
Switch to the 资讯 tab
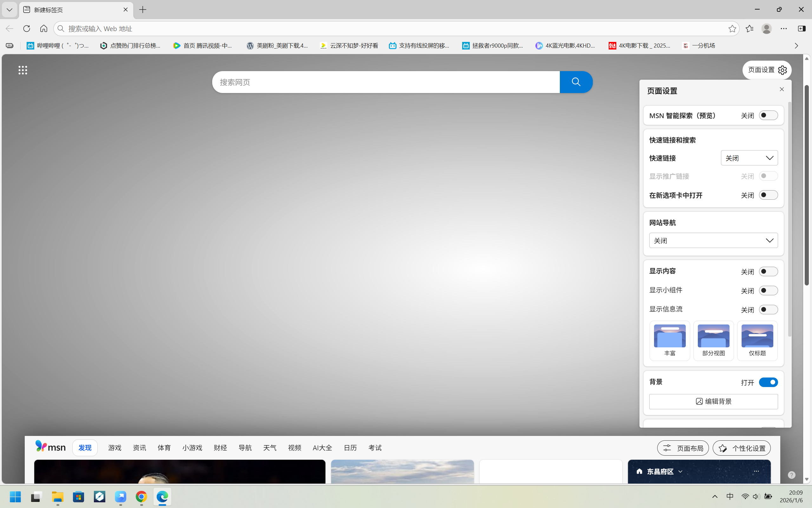pyautogui.click(x=140, y=448)
